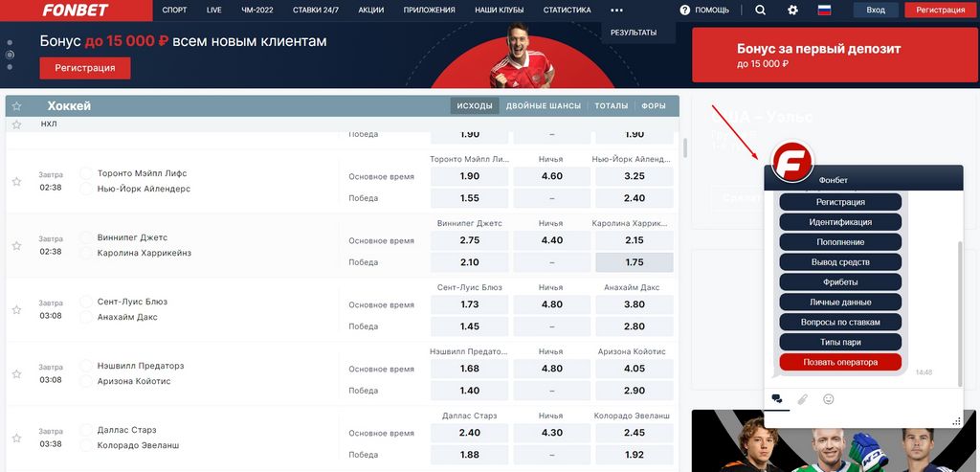980x472 pixels.
Task: Open the АКЦИИ menu item
Action: 371,10
